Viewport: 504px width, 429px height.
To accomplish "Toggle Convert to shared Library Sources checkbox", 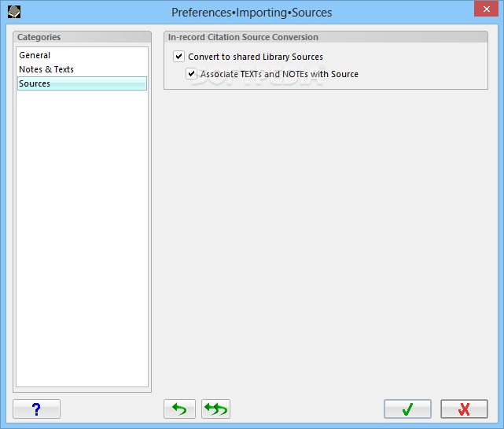I will [178, 57].
